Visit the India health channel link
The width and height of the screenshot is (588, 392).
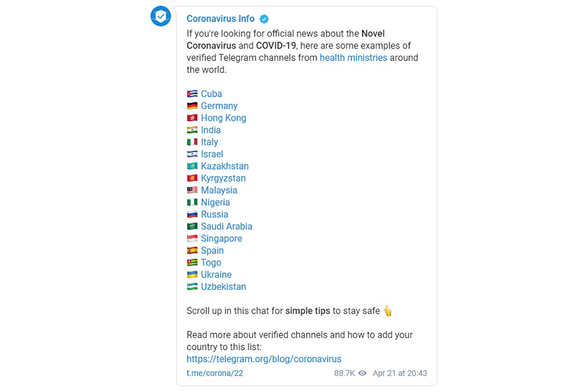point(211,130)
